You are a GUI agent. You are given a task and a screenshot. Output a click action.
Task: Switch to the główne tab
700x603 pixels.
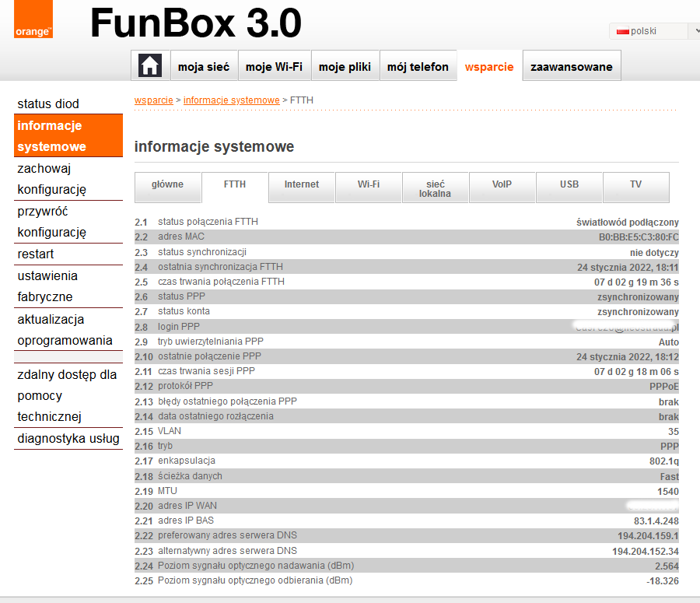click(167, 185)
